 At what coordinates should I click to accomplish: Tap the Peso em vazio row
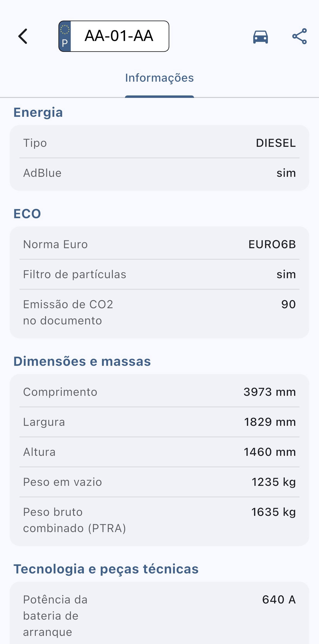coord(159,482)
